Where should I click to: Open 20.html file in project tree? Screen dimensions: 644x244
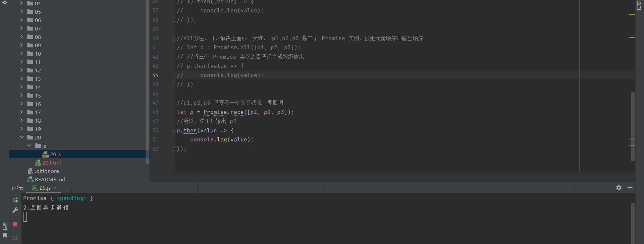pos(48,163)
